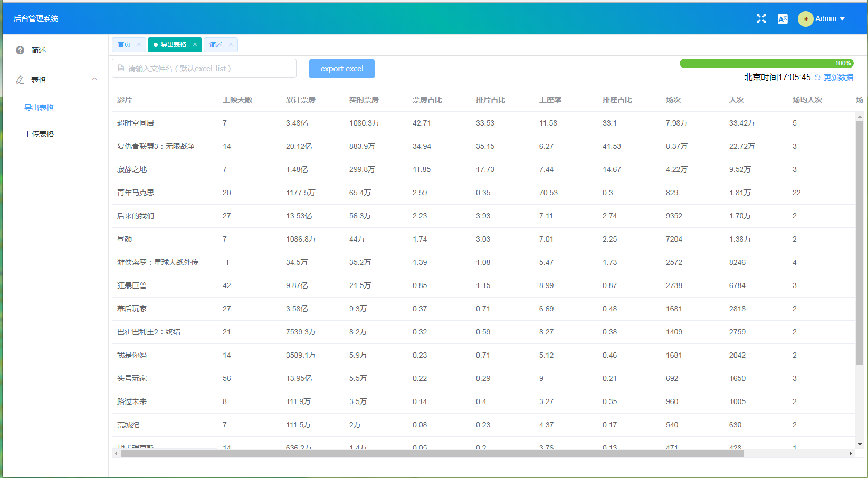Click the 巴霍巴利王2：终结 film name cell
Viewport: 868px width, 478px height.
pos(149,332)
